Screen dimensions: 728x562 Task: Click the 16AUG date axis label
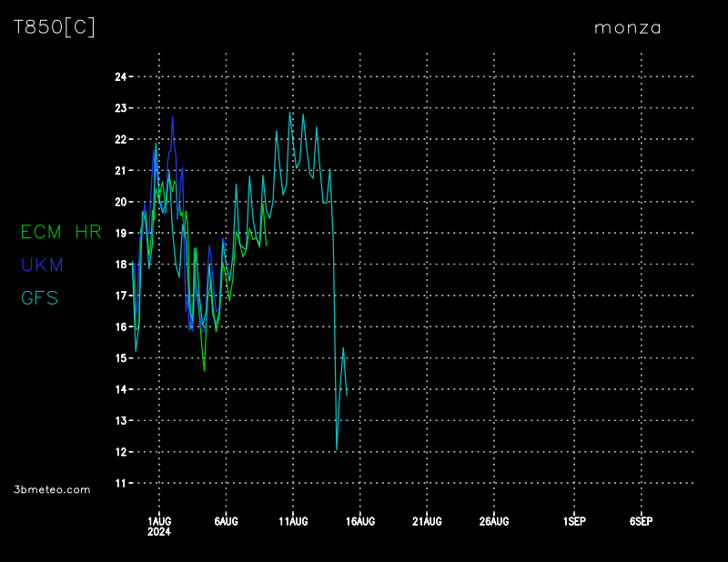pos(360,521)
